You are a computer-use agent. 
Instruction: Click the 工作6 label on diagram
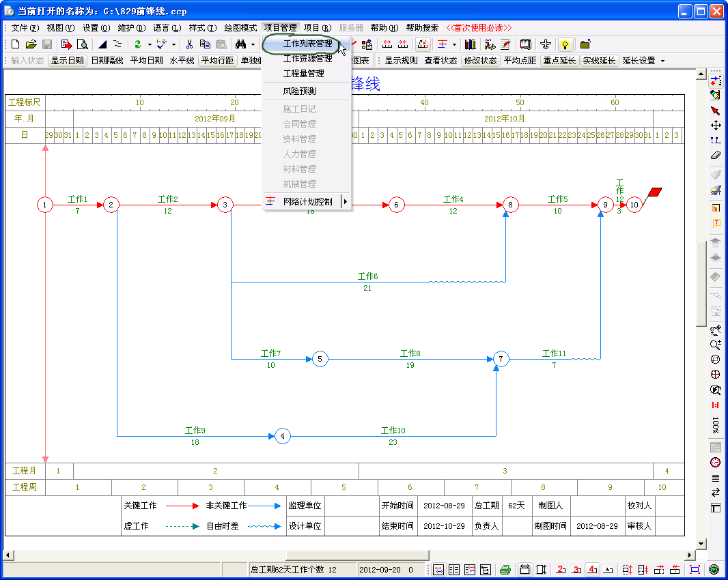tap(367, 276)
